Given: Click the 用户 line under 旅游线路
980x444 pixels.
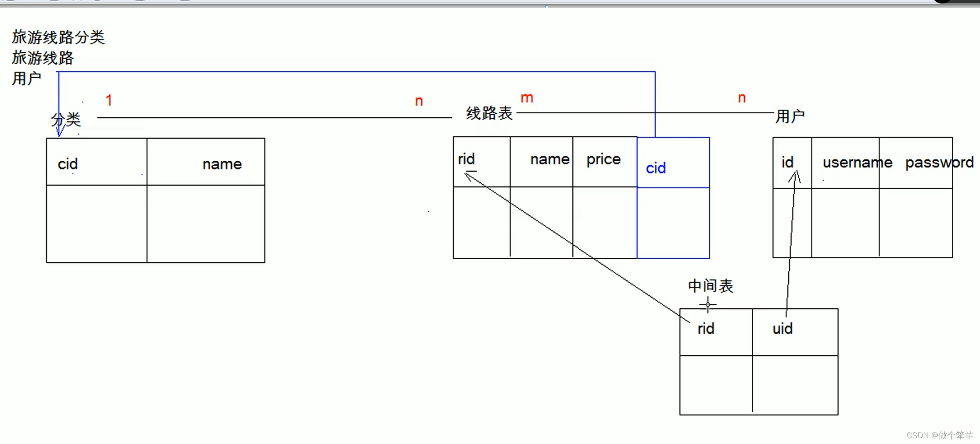Looking at the screenshot, I should (x=27, y=79).
